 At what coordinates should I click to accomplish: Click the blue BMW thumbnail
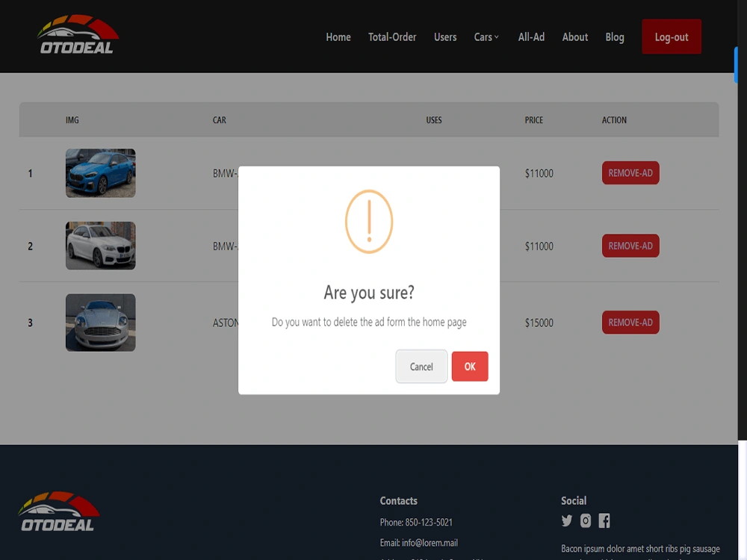point(101,173)
